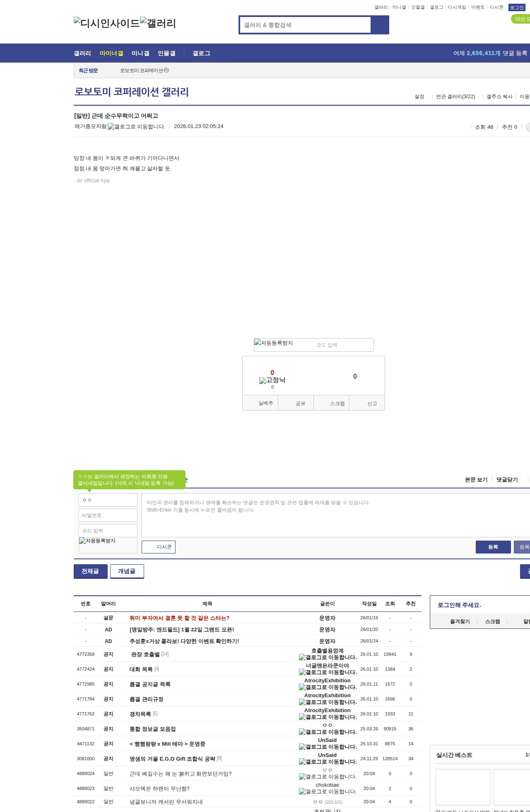This screenshot has height=812, width=530.
Task: Click the 디시콘 button
Action: click(159, 547)
